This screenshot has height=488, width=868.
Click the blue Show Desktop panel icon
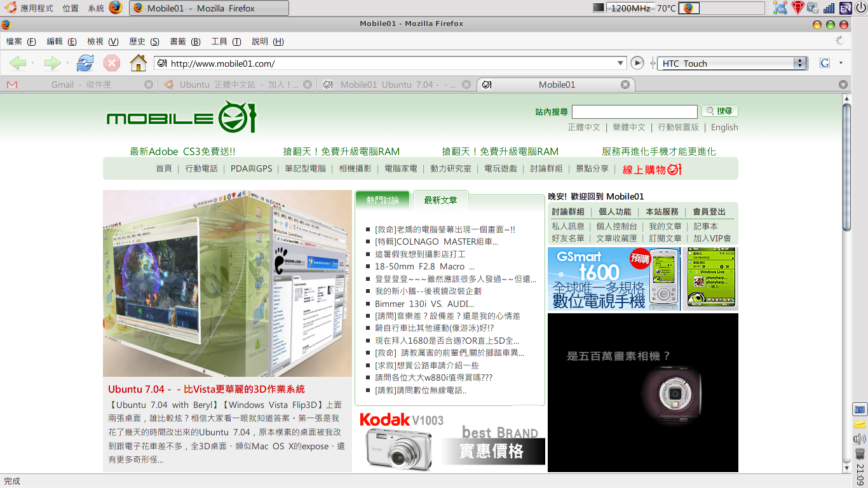tap(860, 410)
